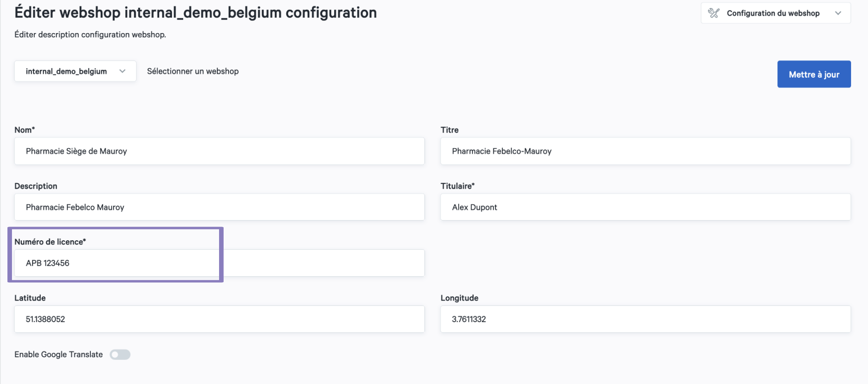The width and height of the screenshot is (868, 384).
Task: Click the wrench tools icon
Action: [x=714, y=13]
